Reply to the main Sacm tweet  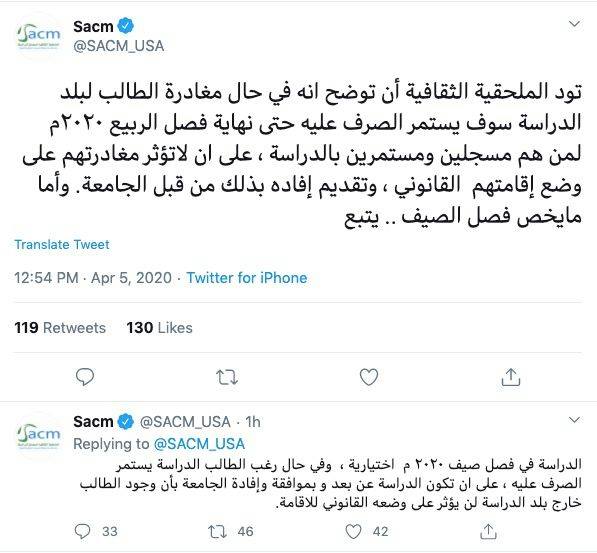[x=85, y=377]
